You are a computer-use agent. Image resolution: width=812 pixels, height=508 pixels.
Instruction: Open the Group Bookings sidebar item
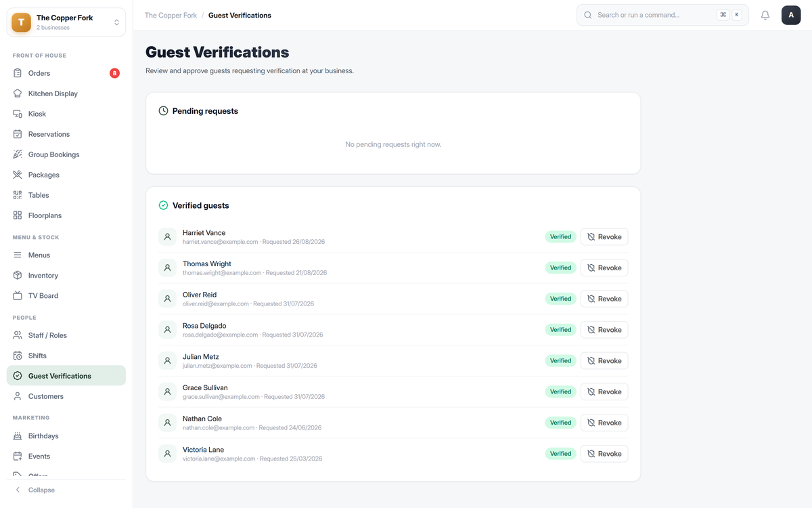[x=66, y=154]
